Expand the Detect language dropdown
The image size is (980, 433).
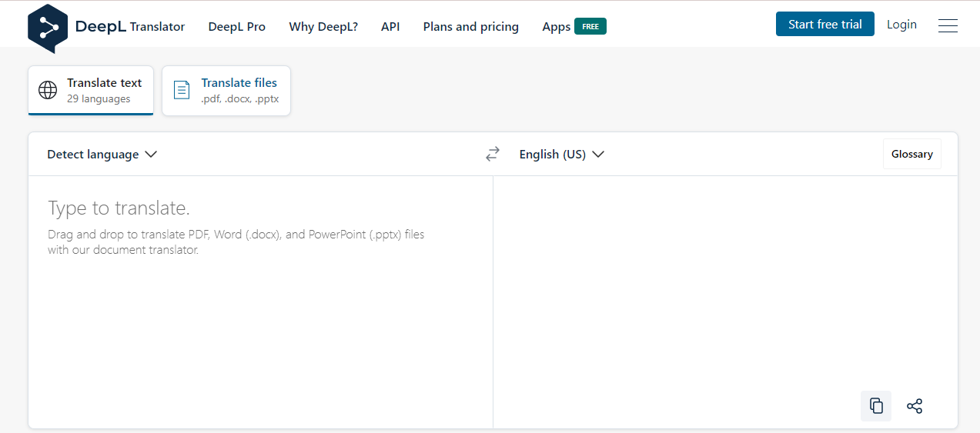(102, 155)
